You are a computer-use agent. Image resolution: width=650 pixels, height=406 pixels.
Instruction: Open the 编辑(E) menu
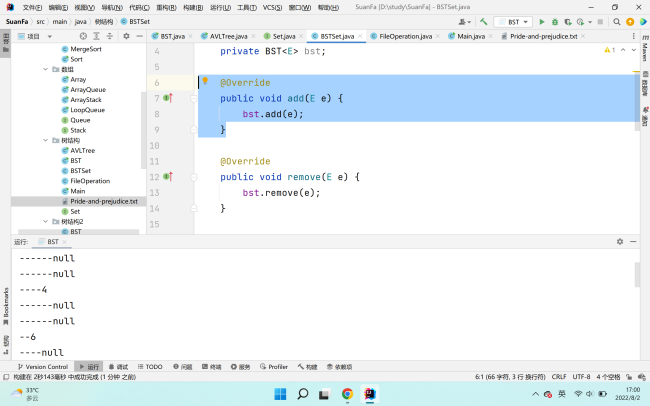click(58, 7)
